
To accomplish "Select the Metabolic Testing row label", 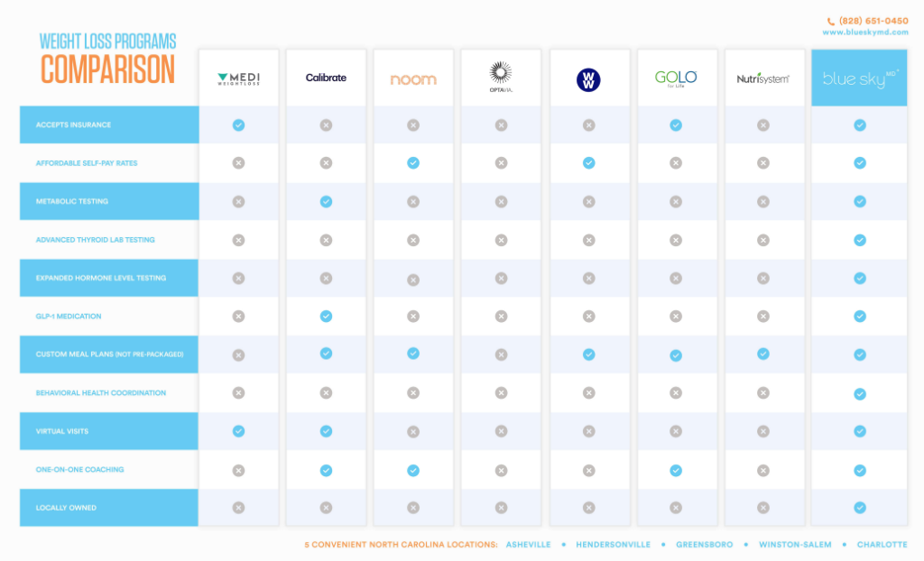I will (x=70, y=201).
